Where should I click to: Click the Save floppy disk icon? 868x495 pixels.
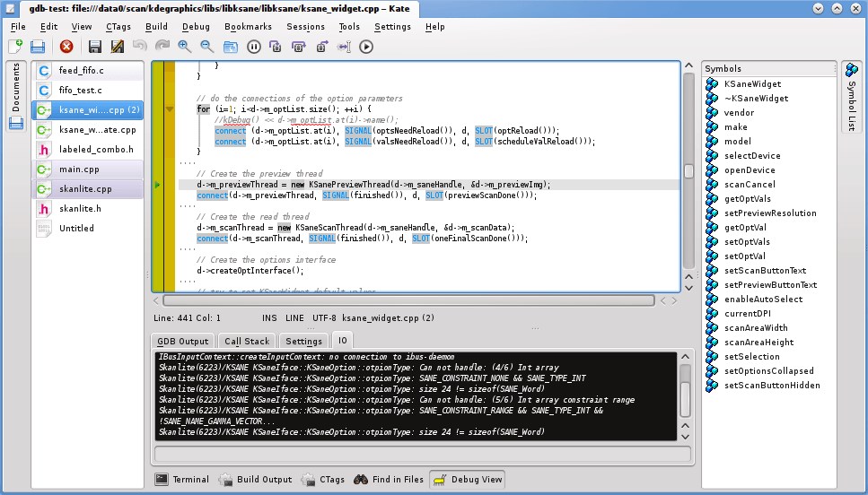pyautogui.click(x=94, y=47)
